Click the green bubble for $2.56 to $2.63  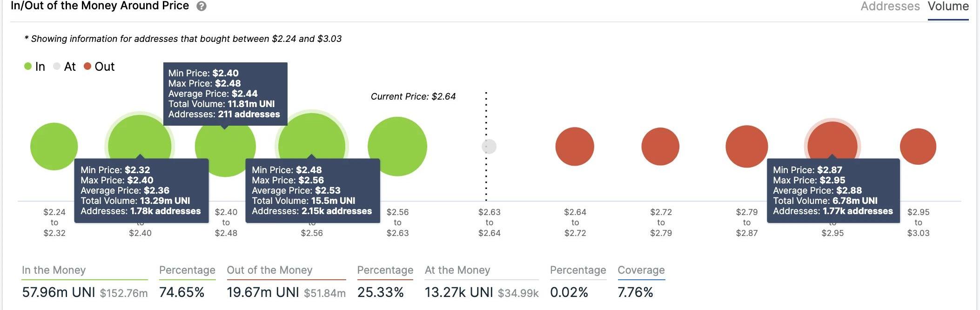(x=397, y=146)
